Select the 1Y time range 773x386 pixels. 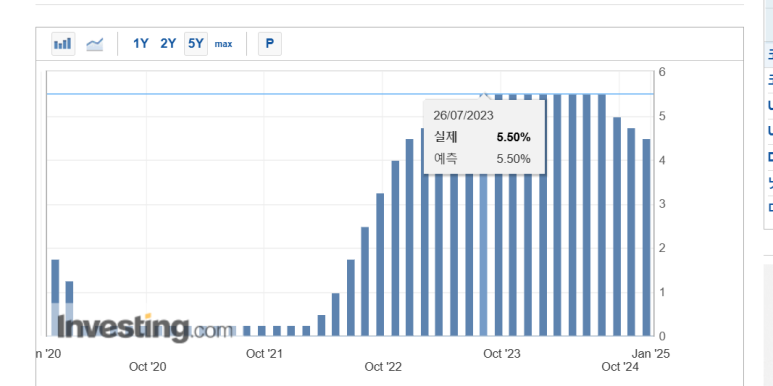141,44
